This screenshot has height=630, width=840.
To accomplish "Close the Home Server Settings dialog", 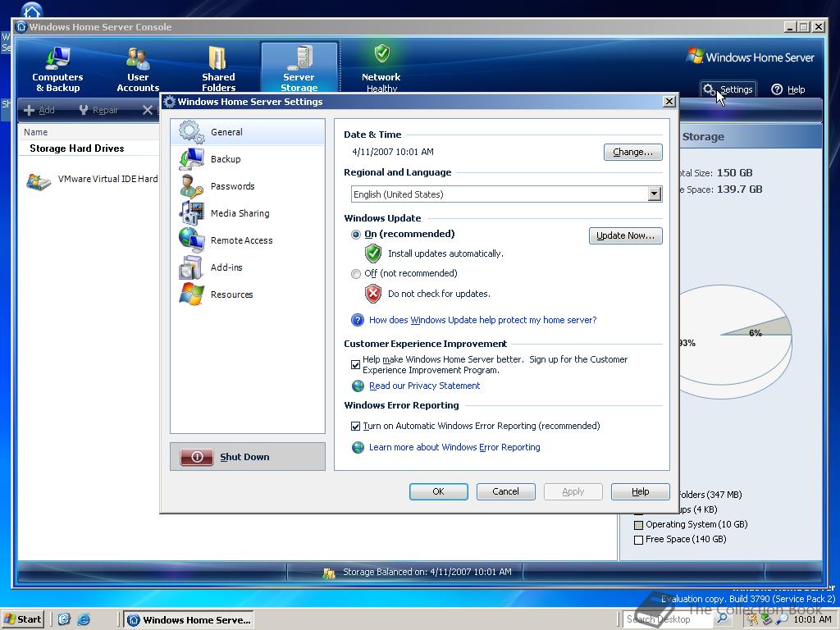I will pyautogui.click(x=669, y=102).
